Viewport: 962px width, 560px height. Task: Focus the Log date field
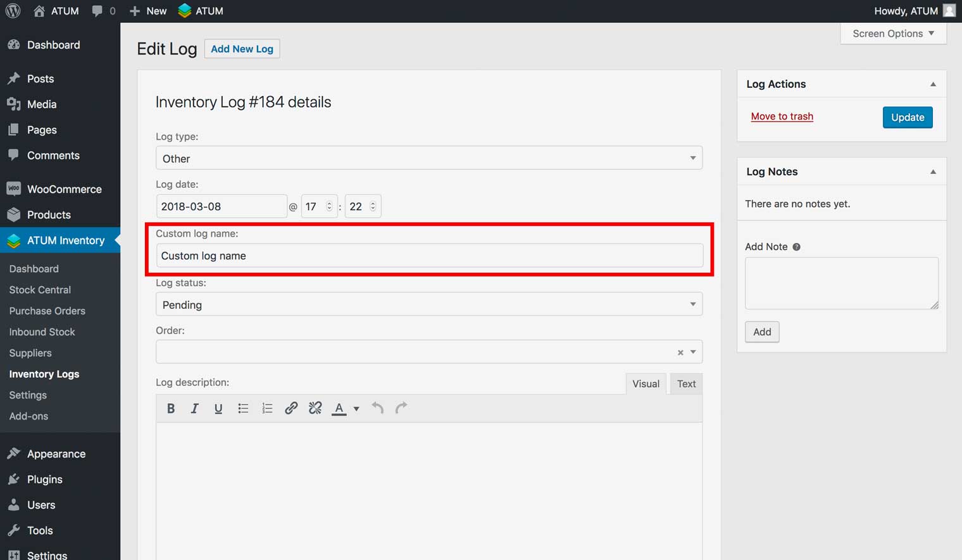pyautogui.click(x=222, y=206)
